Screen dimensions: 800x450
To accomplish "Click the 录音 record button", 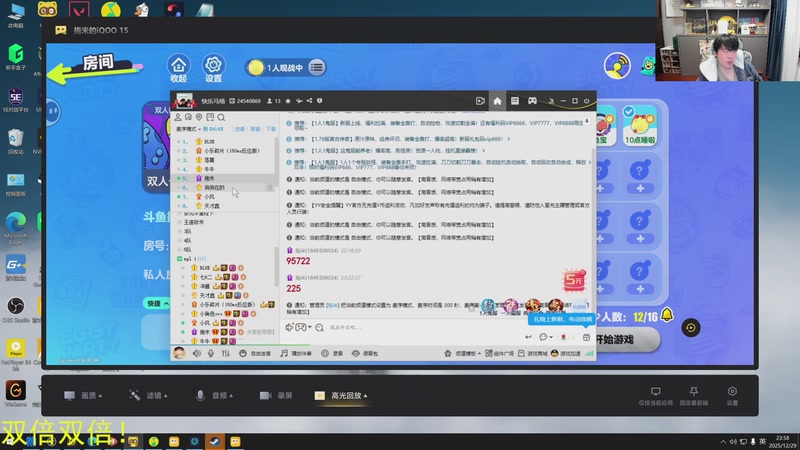I will pyautogui.click(x=332, y=353).
